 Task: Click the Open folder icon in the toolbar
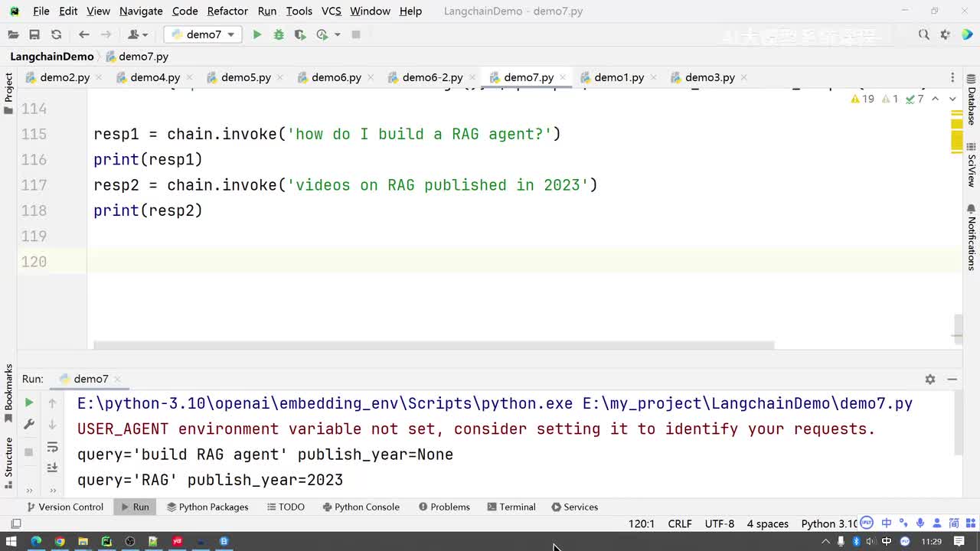point(13,34)
